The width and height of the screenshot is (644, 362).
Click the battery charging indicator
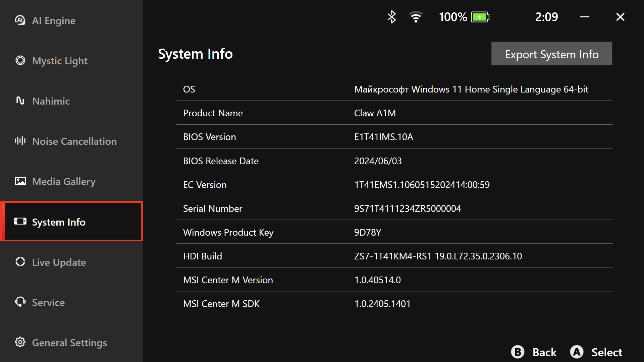[x=480, y=17]
